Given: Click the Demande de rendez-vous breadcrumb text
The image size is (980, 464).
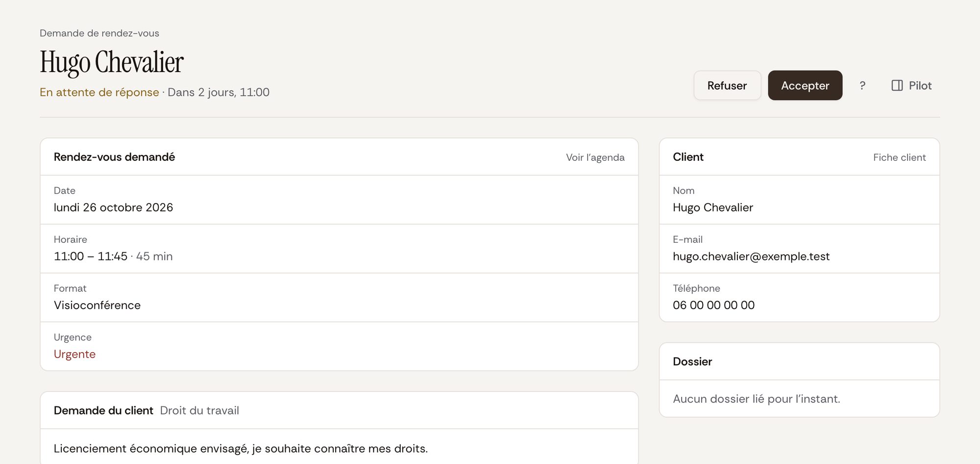Looking at the screenshot, I should pos(99,33).
